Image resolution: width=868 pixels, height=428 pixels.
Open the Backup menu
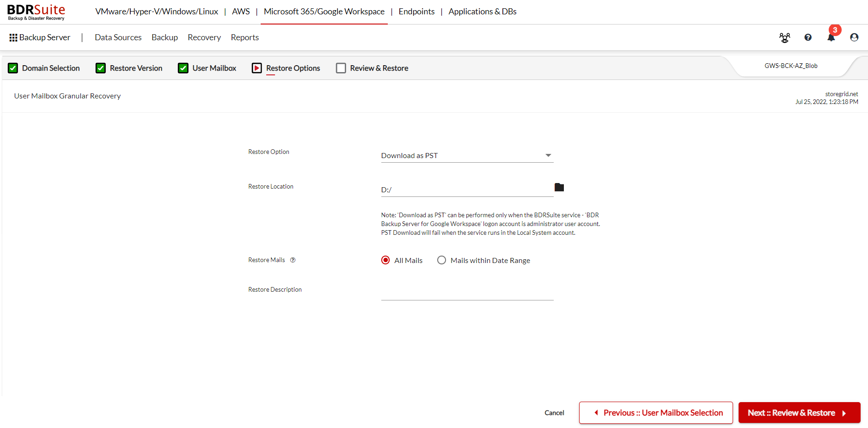(x=165, y=37)
